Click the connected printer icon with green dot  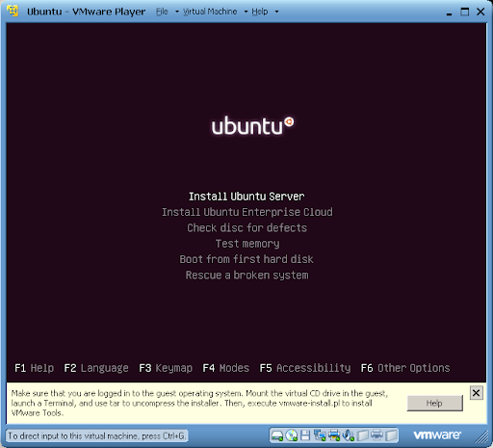334,435
